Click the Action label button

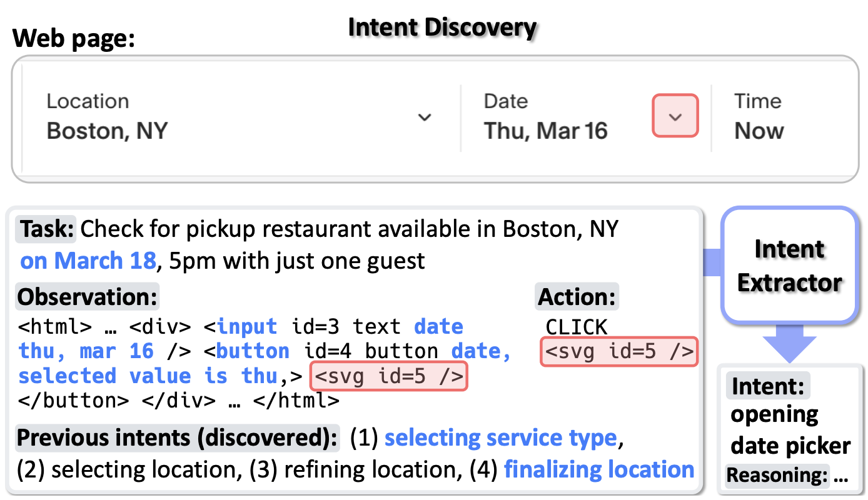[x=575, y=296]
